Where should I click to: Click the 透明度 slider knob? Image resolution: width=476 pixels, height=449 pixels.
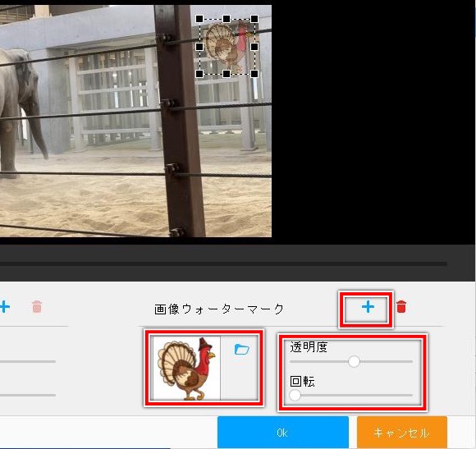[354, 361]
